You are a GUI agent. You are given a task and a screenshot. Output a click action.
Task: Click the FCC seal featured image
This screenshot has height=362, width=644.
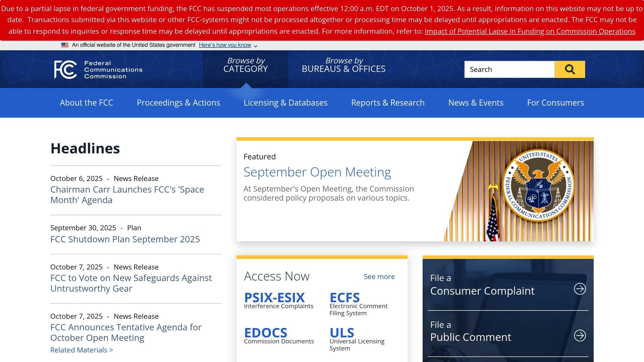point(538,185)
